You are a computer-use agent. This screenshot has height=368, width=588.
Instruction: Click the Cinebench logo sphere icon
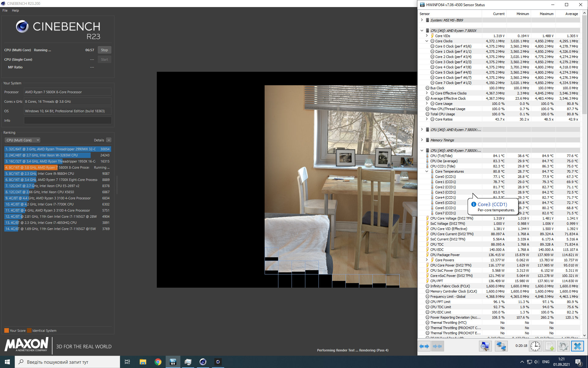click(x=22, y=27)
